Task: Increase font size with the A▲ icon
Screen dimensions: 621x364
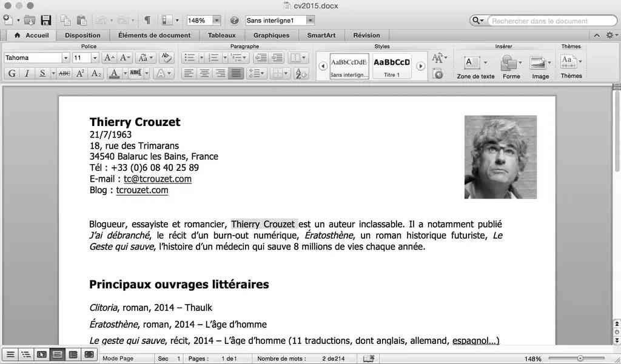Action: [109, 58]
